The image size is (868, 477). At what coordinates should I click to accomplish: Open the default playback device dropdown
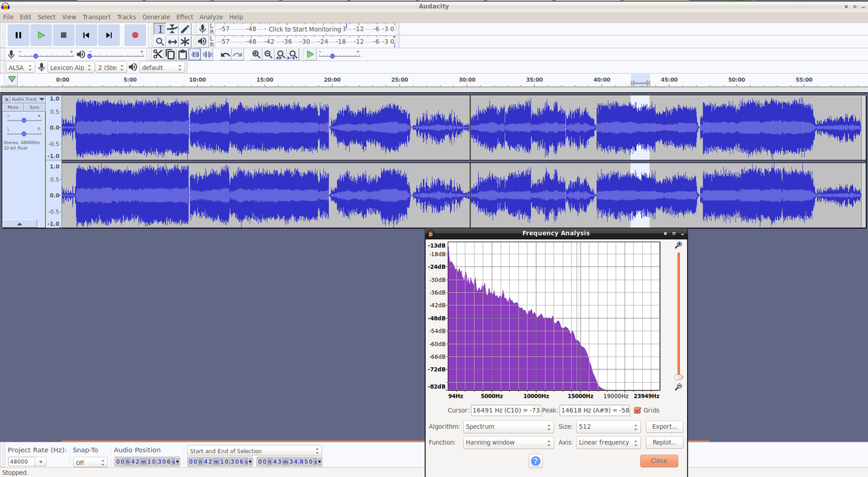pos(162,67)
